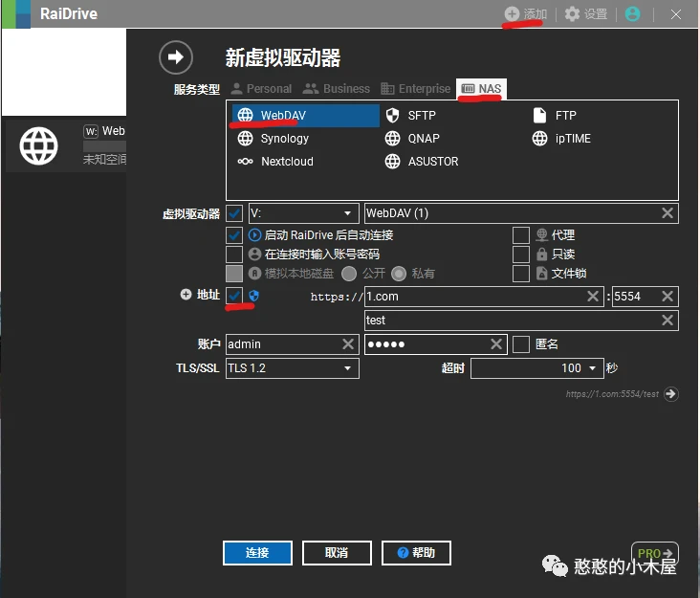Click the PRO upgrade badge
Image resolution: width=700 pixels, height=598 pixels.
[x=654, y=553]
